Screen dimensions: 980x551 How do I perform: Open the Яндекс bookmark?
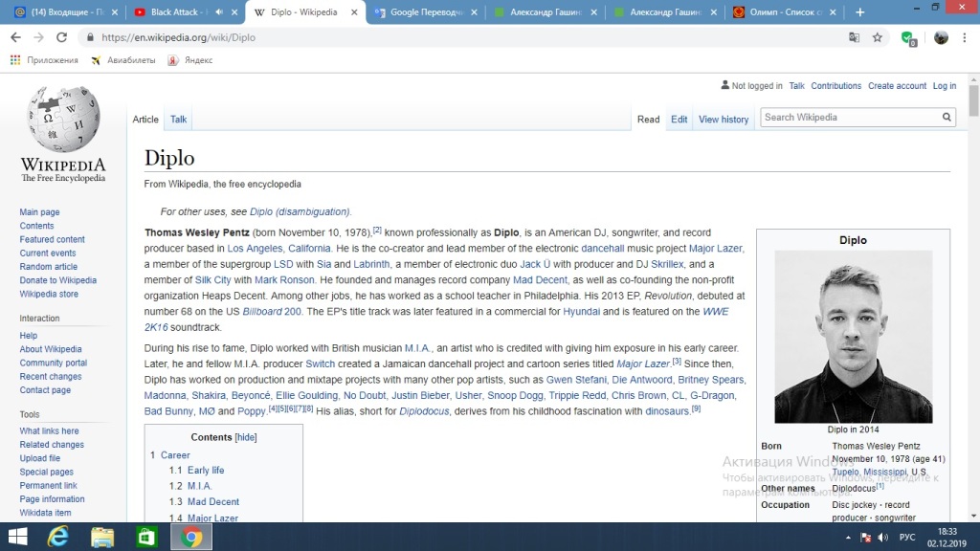pyautogui.click(x=190, y=60)
